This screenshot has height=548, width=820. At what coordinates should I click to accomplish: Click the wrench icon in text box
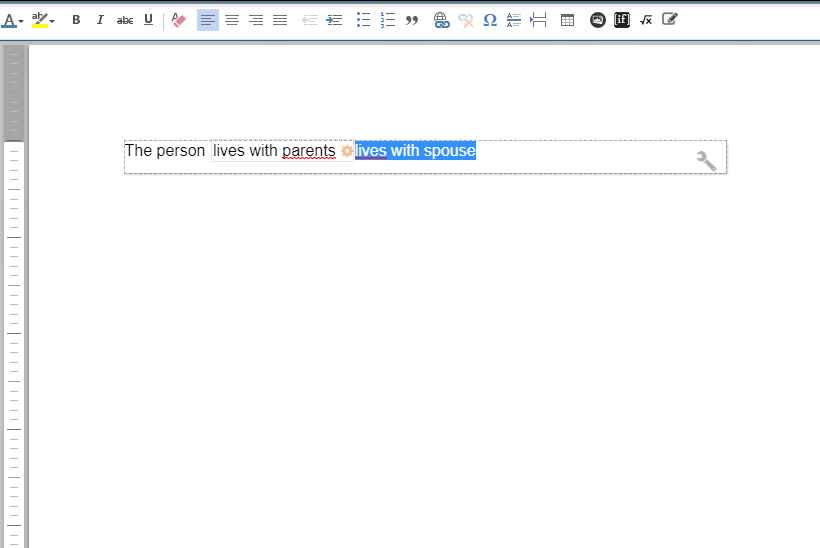[706, 160]
